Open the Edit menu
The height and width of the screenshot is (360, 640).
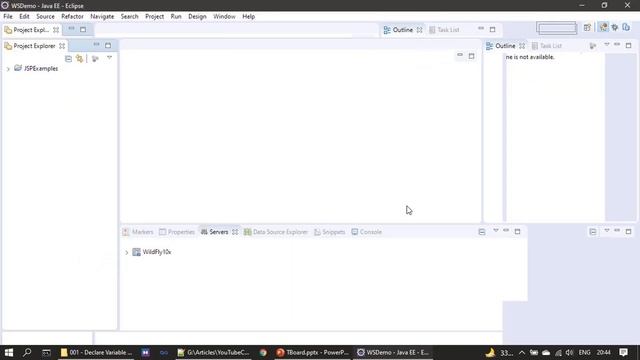click(x=24, y=16)
